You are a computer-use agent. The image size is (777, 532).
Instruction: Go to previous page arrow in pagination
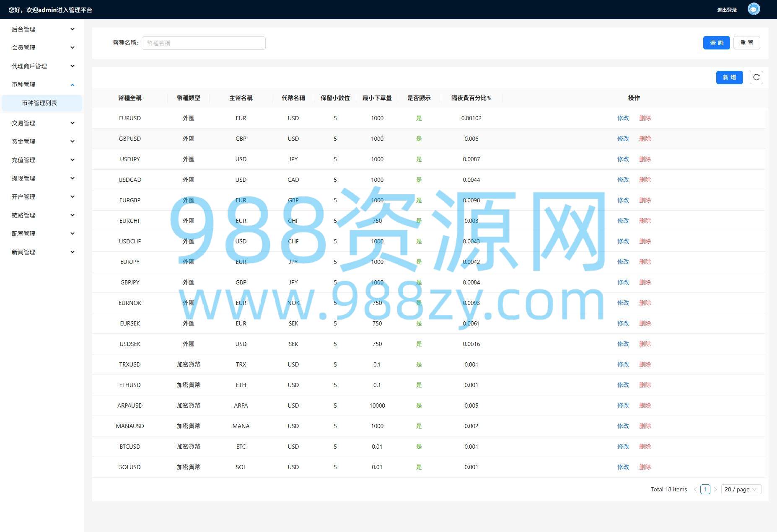click(x=695, y=489)
